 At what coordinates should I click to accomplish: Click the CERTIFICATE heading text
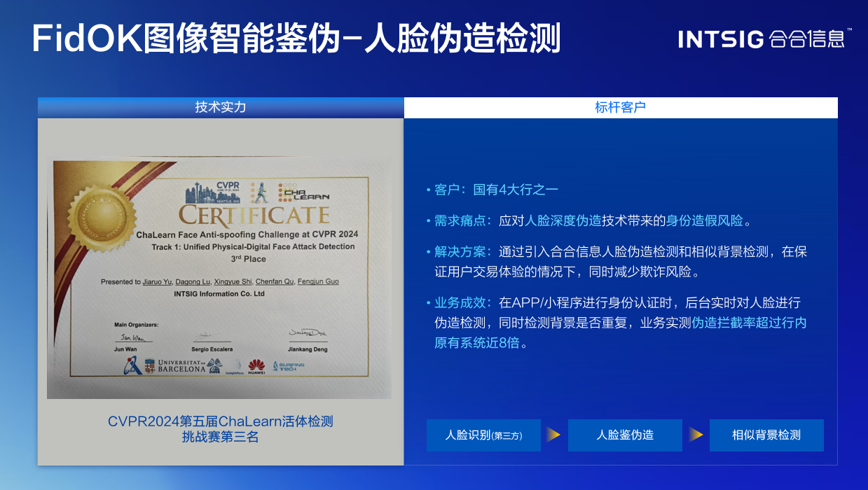click(254, 215)
